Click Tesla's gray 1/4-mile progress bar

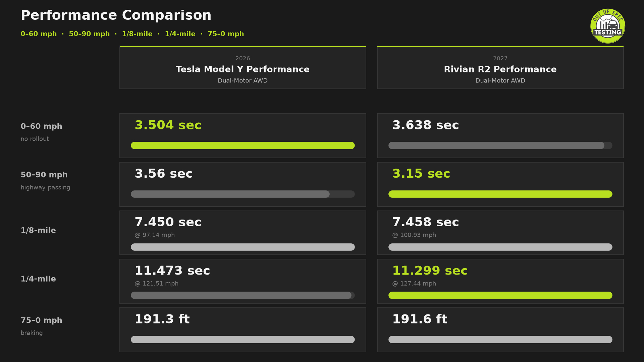tap(241, 295)
